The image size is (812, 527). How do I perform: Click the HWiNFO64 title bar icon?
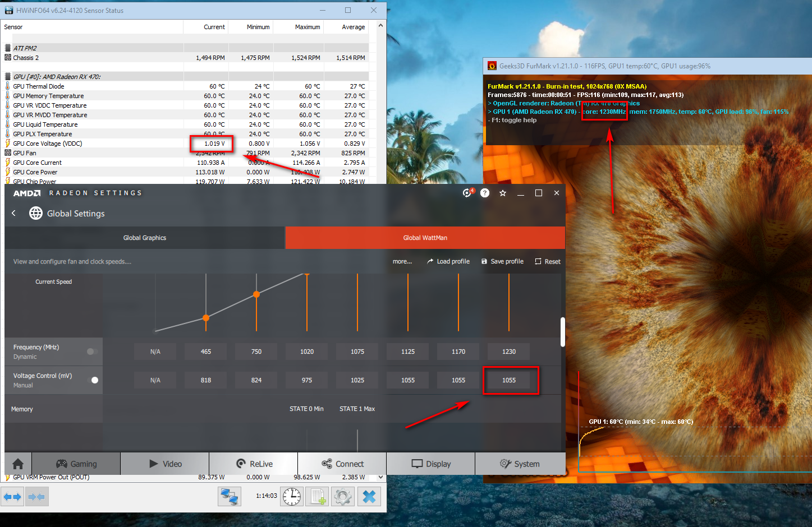coord(9,10)
